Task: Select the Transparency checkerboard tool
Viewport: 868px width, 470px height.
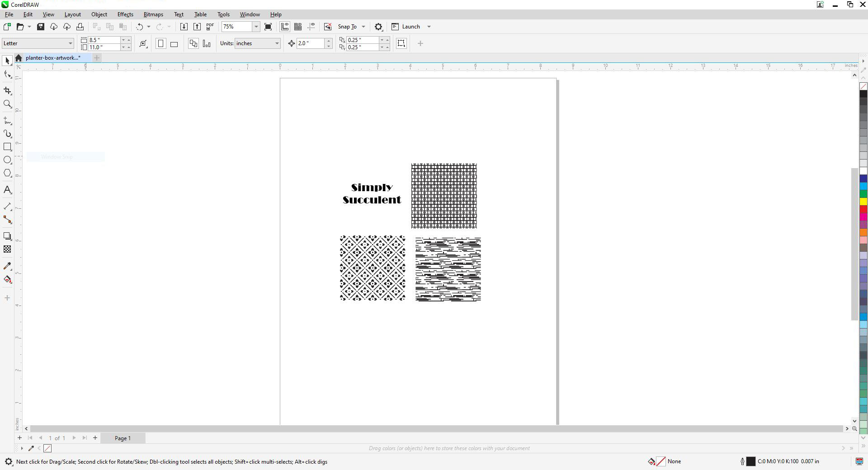Action: 7,249
